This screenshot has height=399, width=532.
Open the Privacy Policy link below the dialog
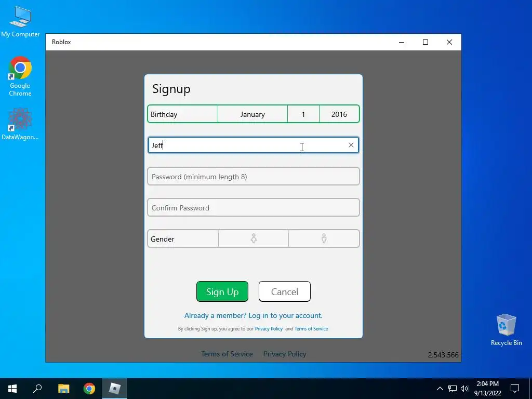coord(285,354)
